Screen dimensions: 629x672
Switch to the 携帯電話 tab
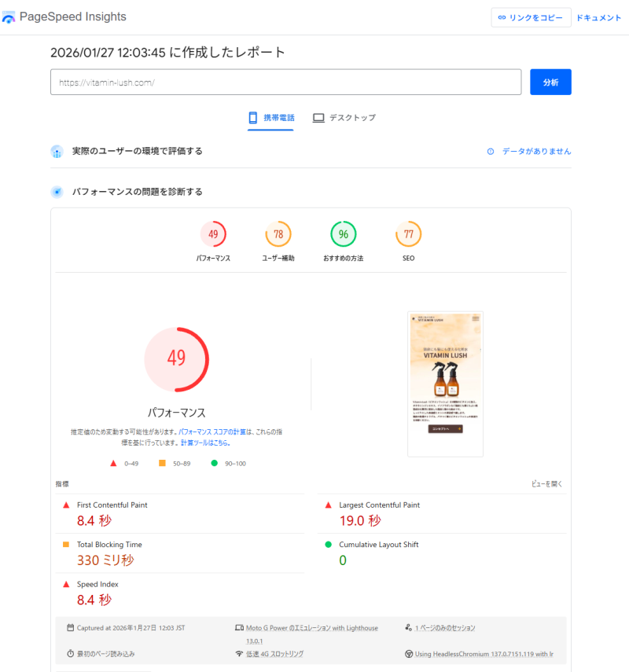coord(271,118)
